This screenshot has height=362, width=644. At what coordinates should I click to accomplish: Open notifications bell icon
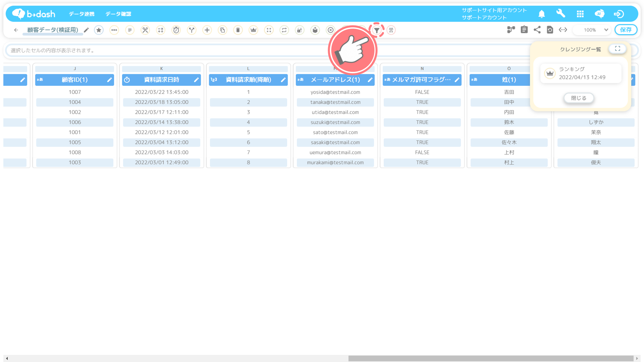point(541,14)
